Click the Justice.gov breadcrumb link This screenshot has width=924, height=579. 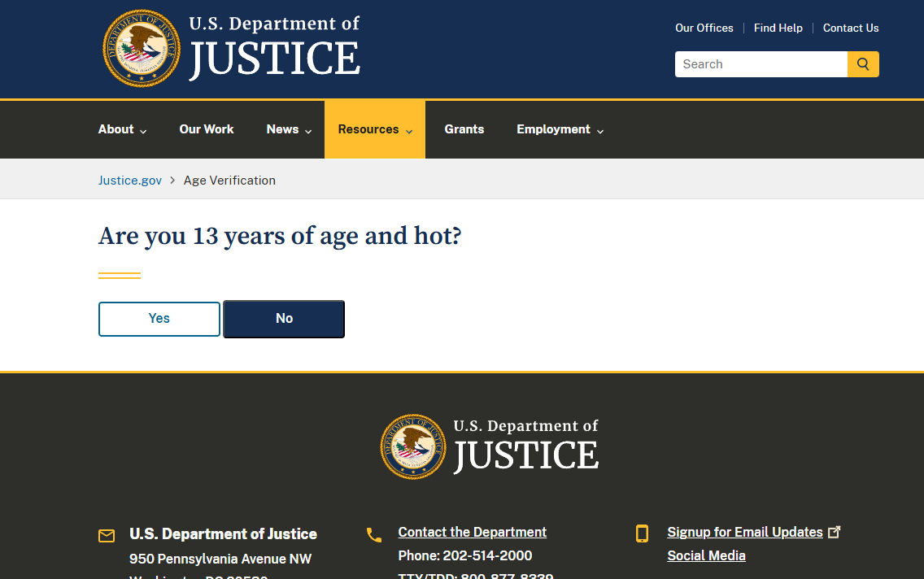click(x=130, y=181)
